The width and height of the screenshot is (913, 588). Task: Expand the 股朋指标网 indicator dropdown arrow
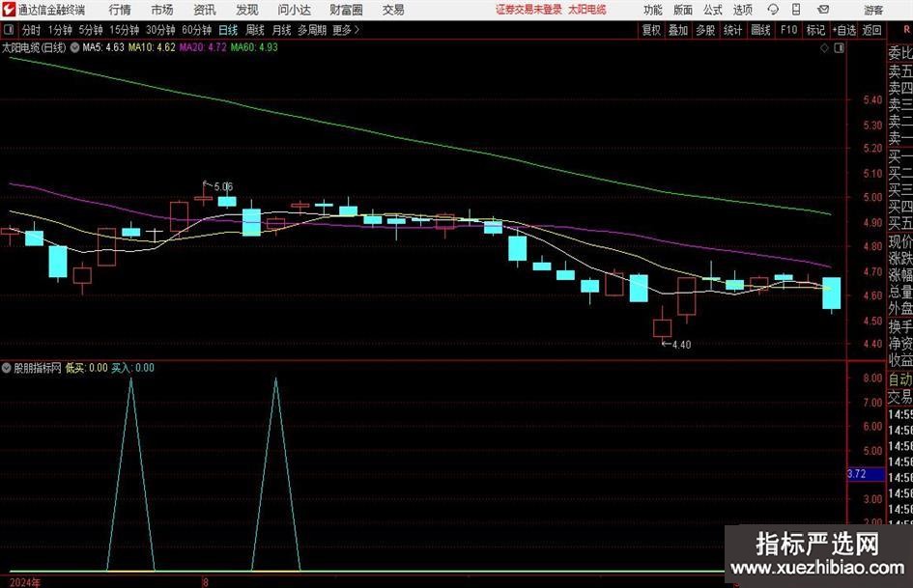(x=7, y=368)
